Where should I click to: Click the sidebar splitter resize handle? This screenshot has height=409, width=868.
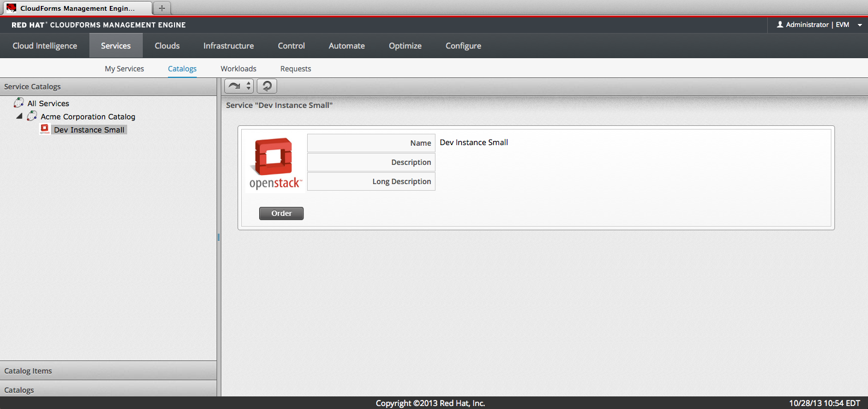219,237
